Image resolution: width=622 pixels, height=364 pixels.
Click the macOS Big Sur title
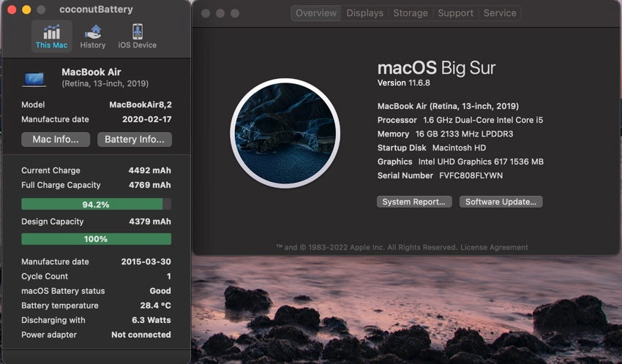click(x=436, y=68)
